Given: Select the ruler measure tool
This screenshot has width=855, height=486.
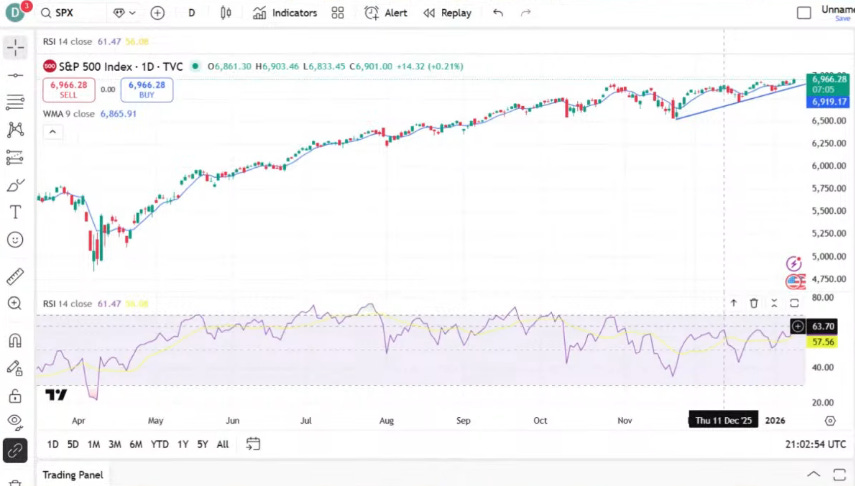Looking at the screenshot, I should [x=15, y=277].
